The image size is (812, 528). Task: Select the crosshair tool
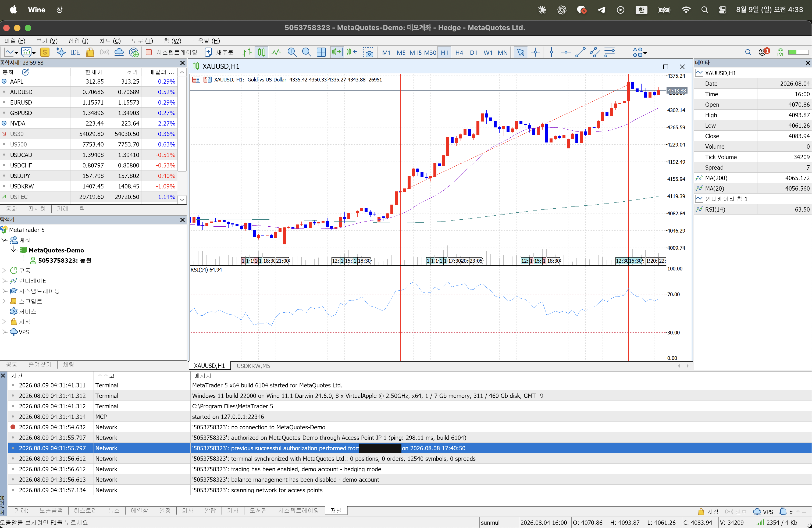tap(535, 52)
